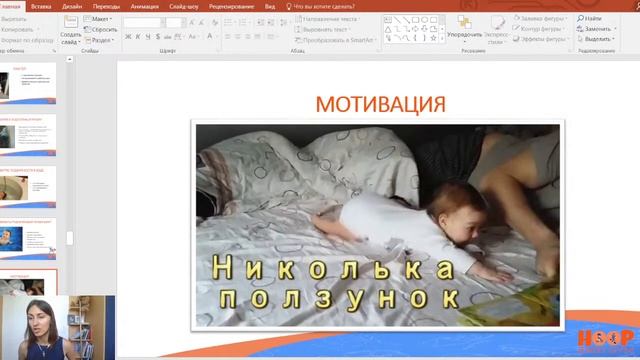
Task: Select the rectangle shape in the gallery
Action: 415,20
